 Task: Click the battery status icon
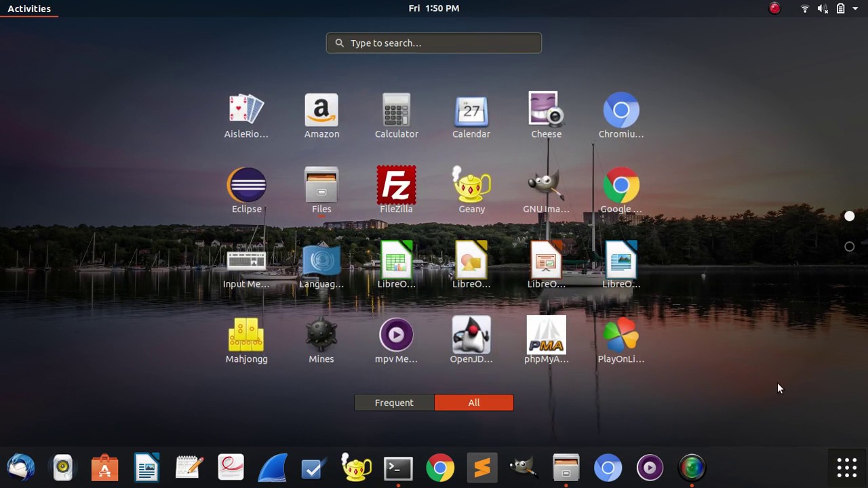(x=840, y=8)
